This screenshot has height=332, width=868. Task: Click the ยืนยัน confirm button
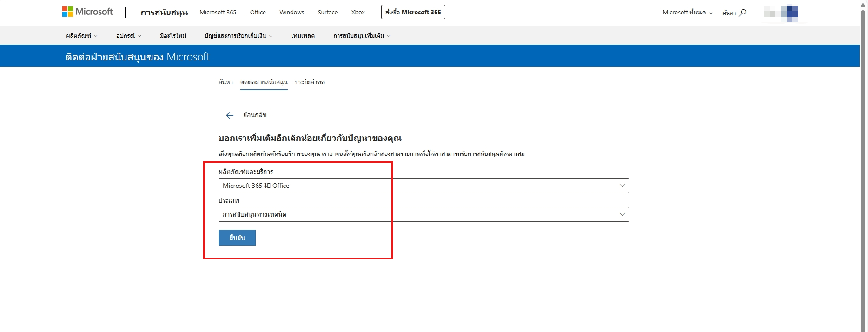237,238
